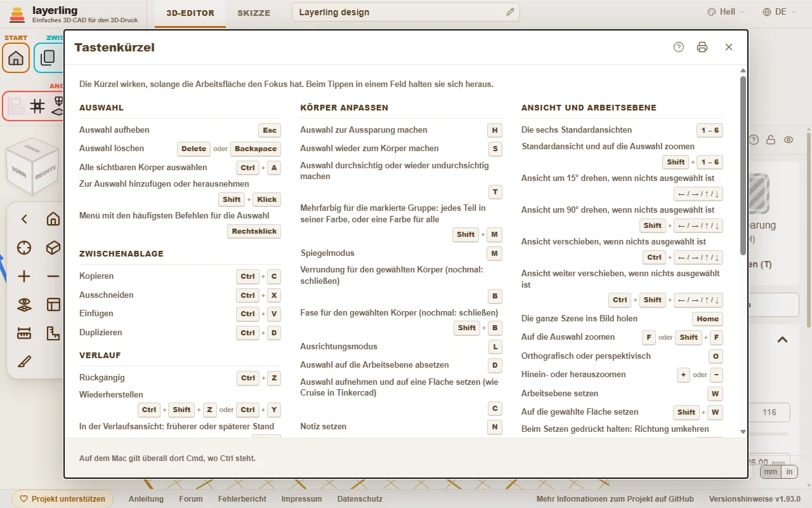Viewport: 812px width, 508px height.
Task: Switch units to in
Action: [789, 472]
